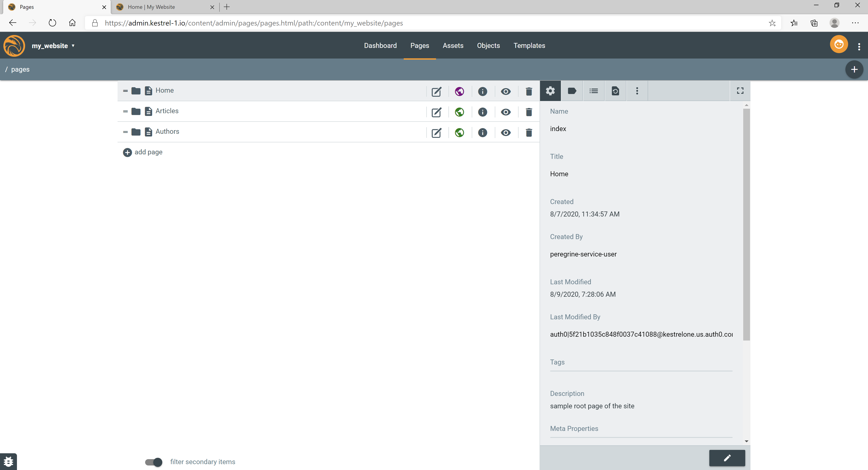Go to the Templates tab
The image size is (868, 470).
[x=529, y=45]
